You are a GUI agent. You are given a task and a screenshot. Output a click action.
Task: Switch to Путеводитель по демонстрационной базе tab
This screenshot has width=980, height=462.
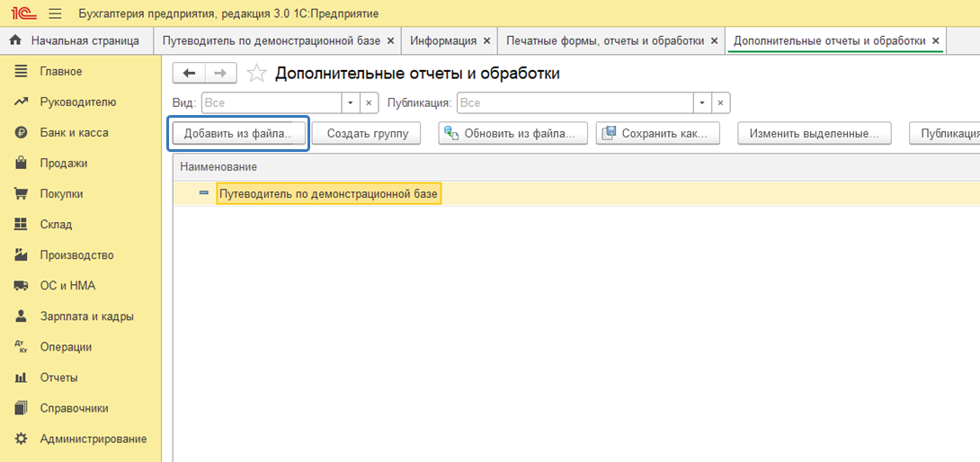[x=272, y=40]
